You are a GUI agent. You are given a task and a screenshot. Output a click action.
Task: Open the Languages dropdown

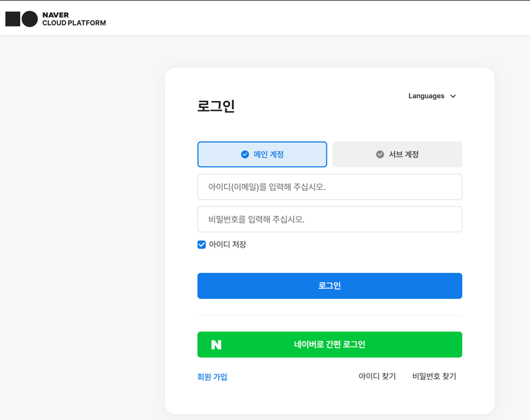click(432, 96)
